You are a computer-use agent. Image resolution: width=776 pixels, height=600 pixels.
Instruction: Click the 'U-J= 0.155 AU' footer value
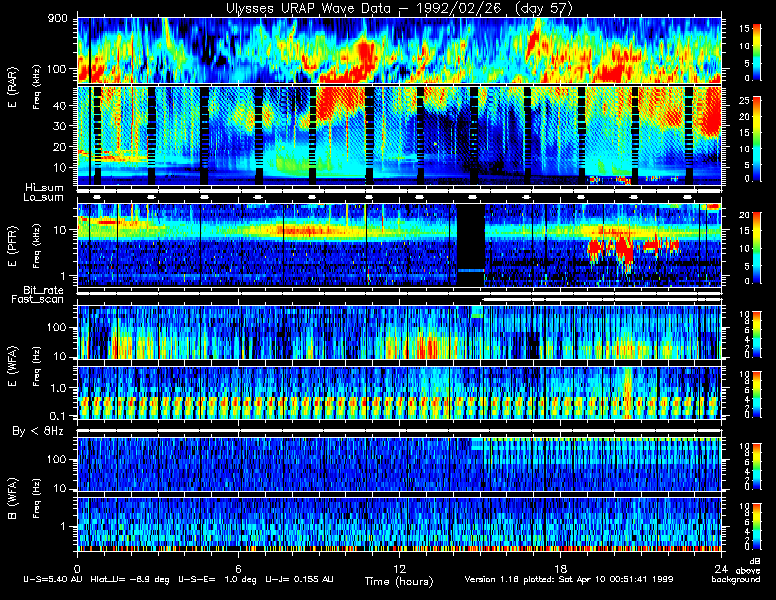[x=299, y=579]
